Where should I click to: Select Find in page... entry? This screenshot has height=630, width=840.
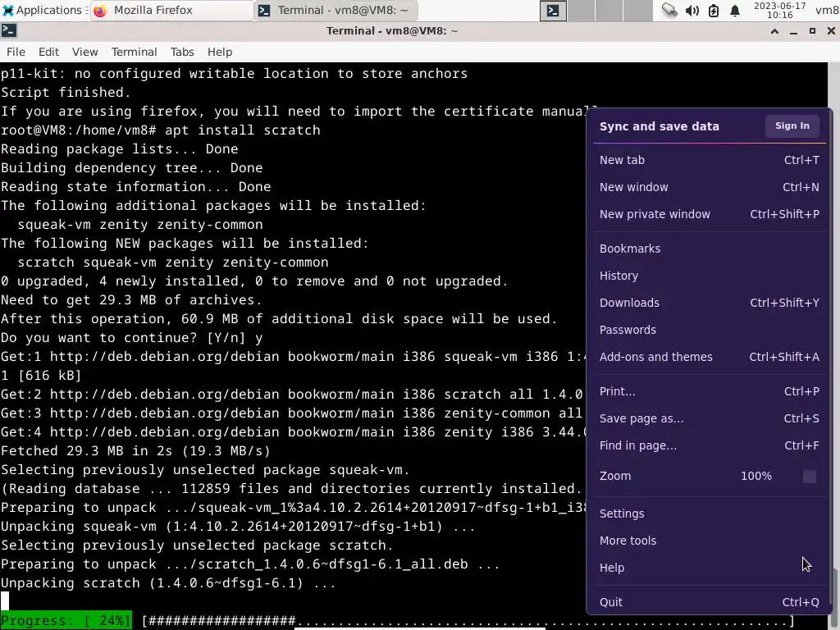[x=710, y=445]
